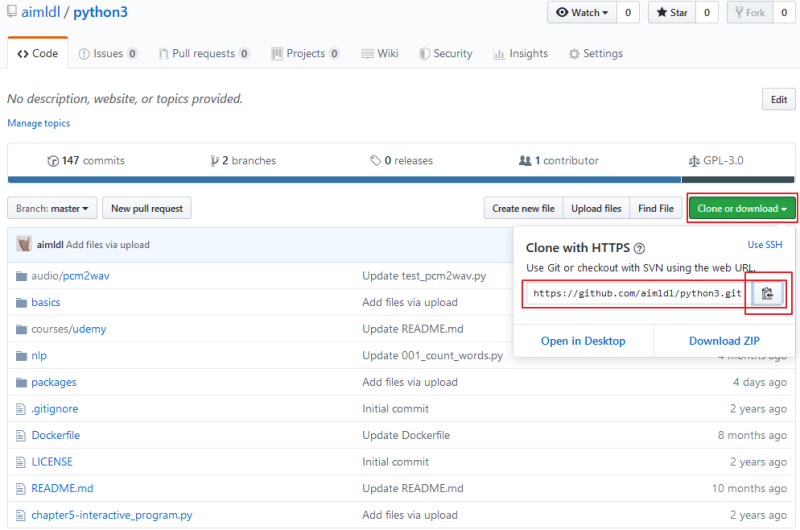Switch to Use SSH clone option
800x530 pixels.
(764, 245)
